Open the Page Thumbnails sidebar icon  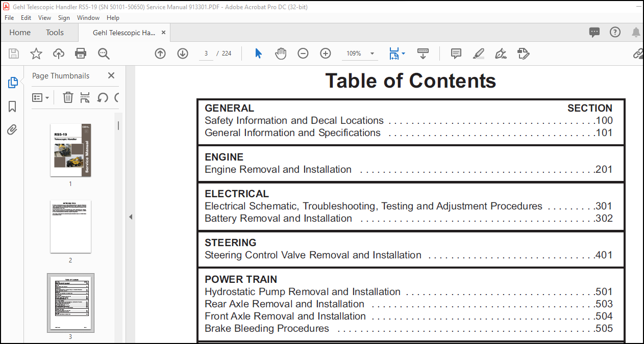click(x=13, y=83)
